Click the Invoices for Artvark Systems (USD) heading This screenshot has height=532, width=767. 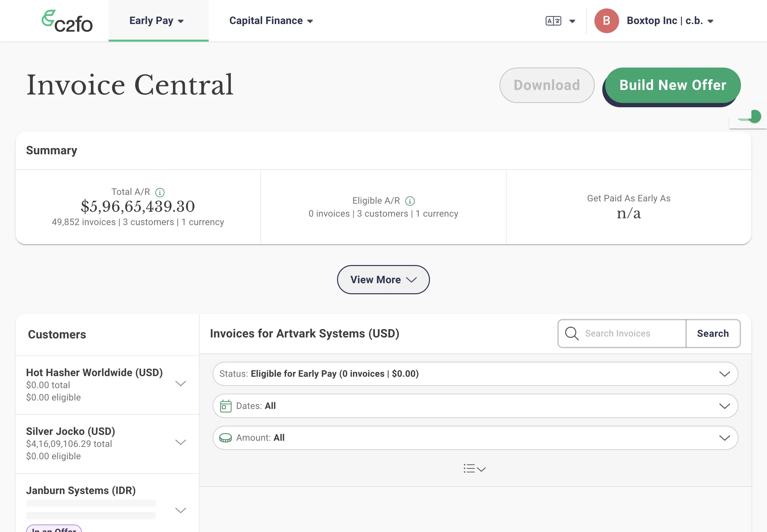pyautogui.click(x=305, y=333)
